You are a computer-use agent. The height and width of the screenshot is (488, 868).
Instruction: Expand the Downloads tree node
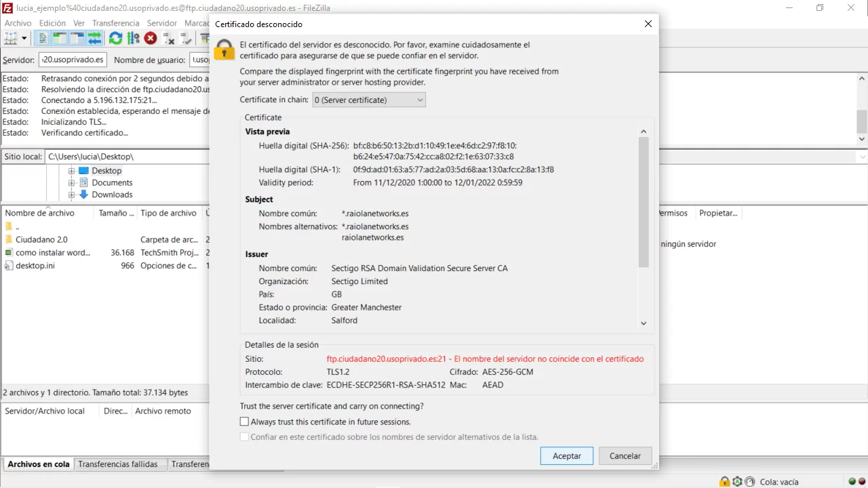(x=71, y=195)
